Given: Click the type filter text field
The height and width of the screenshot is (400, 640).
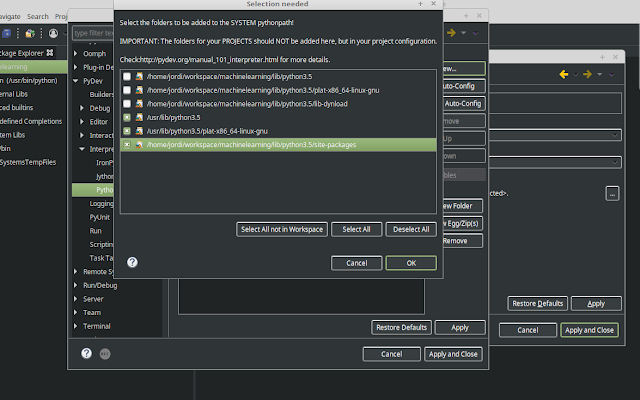Looking at the screenshot, I should pyautogui.click(x=93, y=33).
